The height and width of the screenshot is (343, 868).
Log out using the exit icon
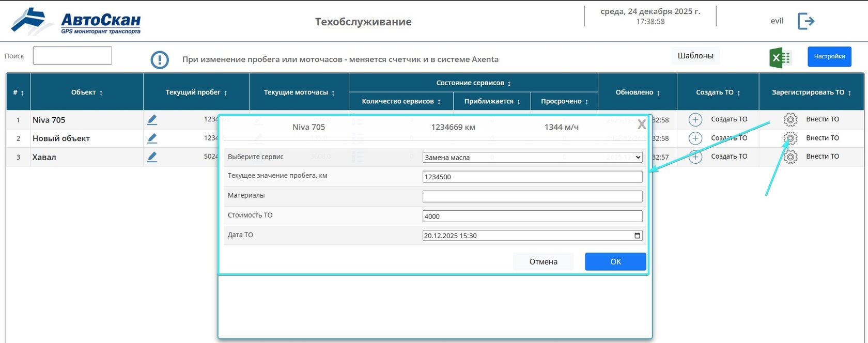click(x=806, y=21)
